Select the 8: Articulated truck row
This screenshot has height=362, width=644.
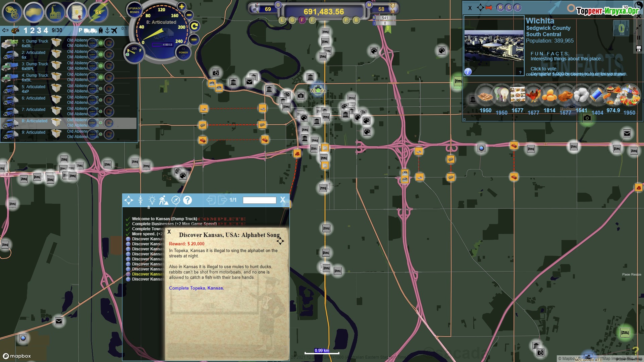pos(35,121)
